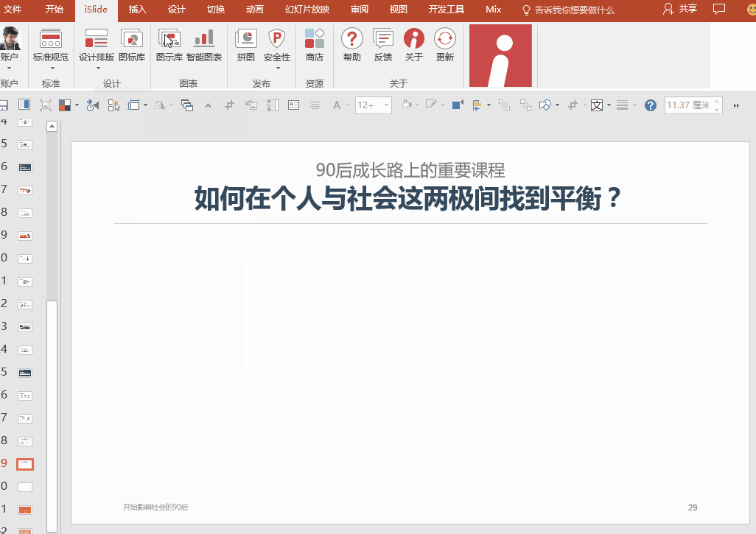Viewport: 756px width, 534px height.
Task: Switch to the 插入 ribbon tab
Action: tap(137, 9)
